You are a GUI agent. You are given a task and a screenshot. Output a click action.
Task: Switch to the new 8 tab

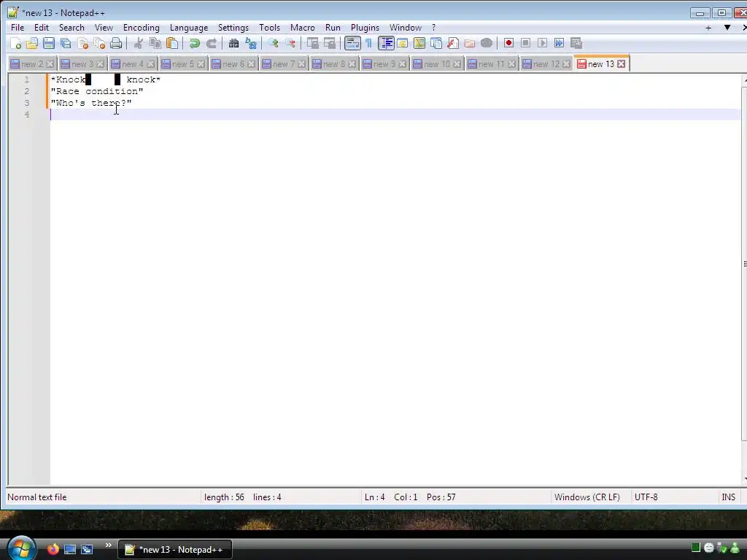click(334, 64)
